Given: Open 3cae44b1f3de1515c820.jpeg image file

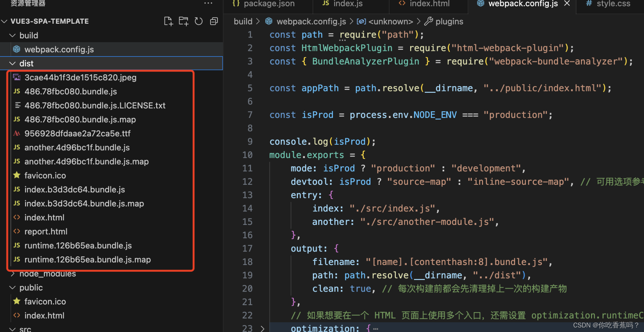Looking at the screenshot, I should pos(80,77).
